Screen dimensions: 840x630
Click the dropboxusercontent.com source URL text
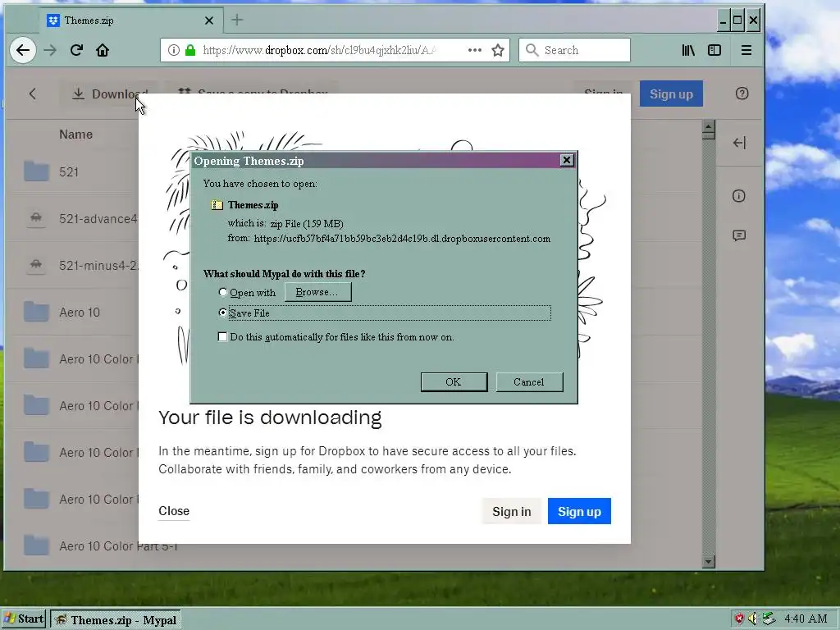click(402, 239)
